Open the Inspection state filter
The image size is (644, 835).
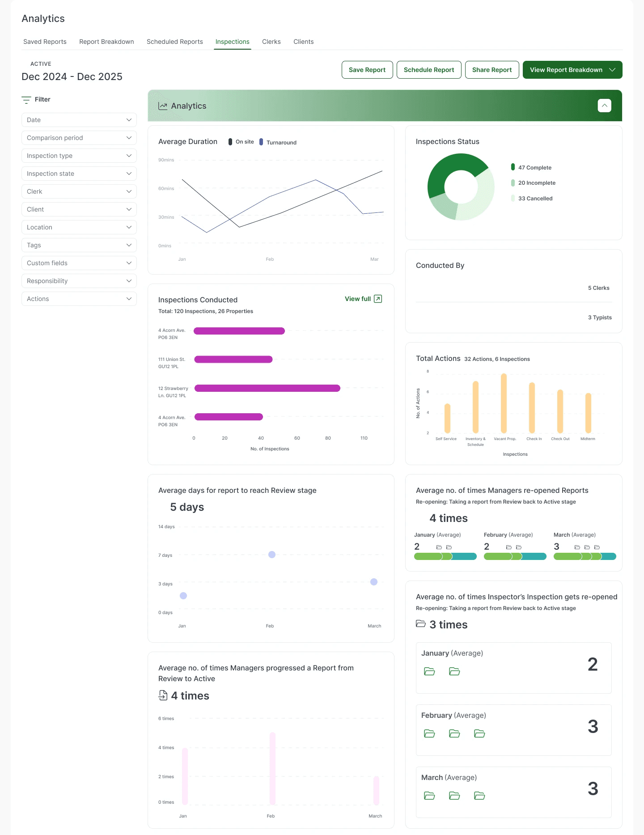[x=79, y=174]
